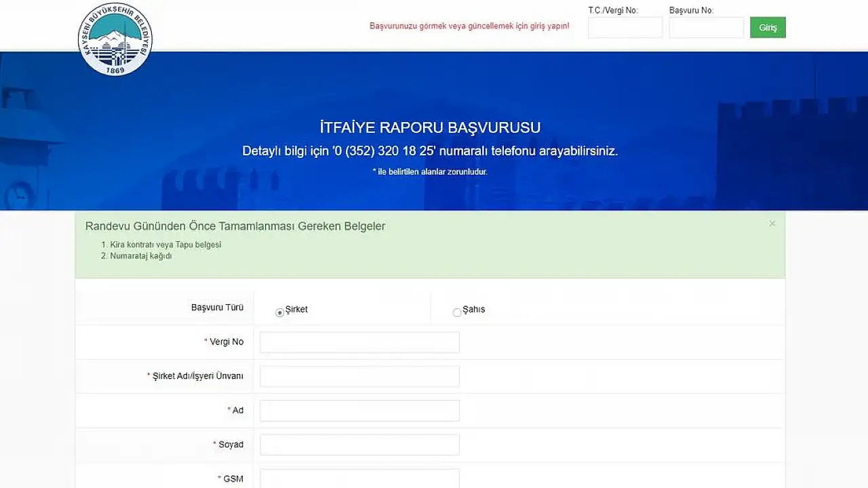The image size is (868, 488).
Task: Click the green Giriş button
Action: (768, 28)
